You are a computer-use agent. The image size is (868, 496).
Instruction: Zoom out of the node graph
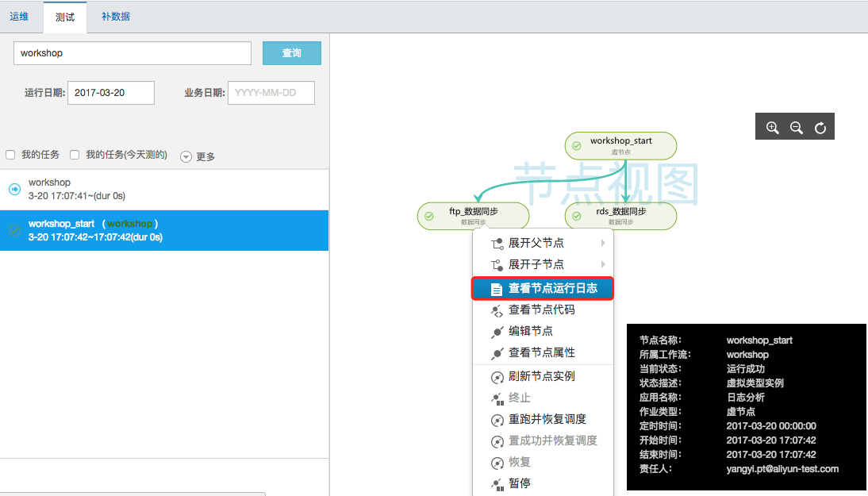tap(796, 127)
